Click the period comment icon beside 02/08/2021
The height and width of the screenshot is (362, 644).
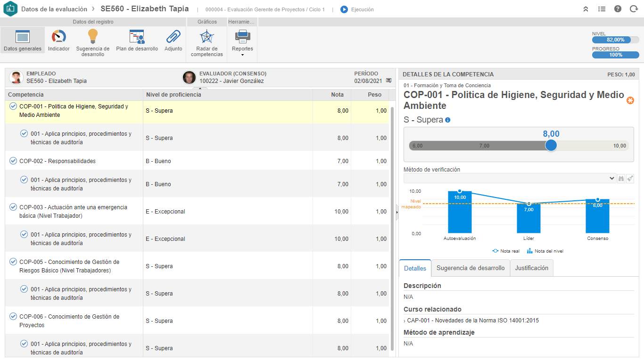pyautogui.click(x=389, y=81)
